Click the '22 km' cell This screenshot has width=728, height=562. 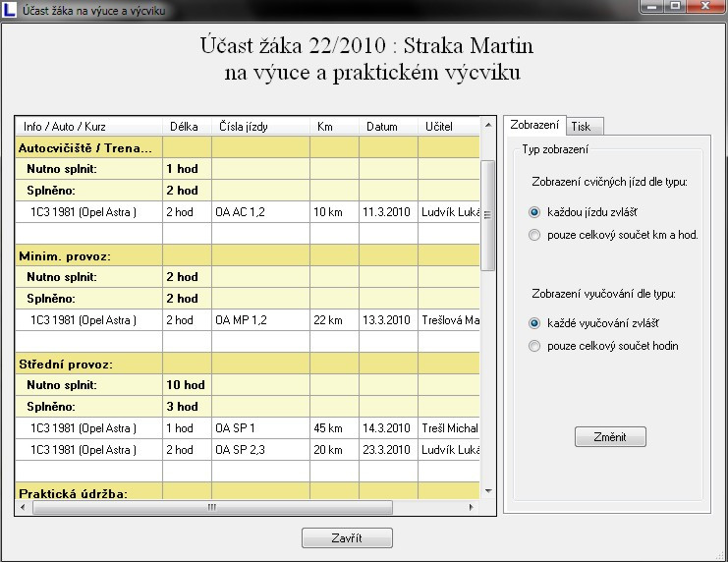(334, 320)
